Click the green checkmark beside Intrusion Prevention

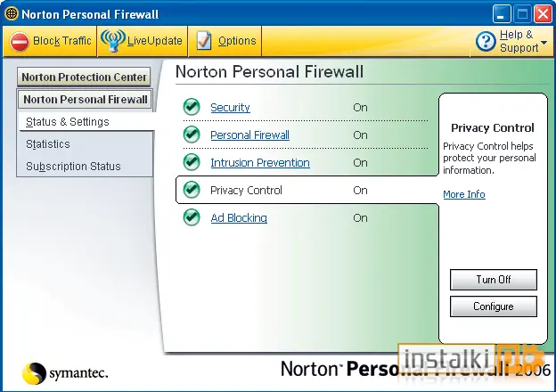click(192, 162)
